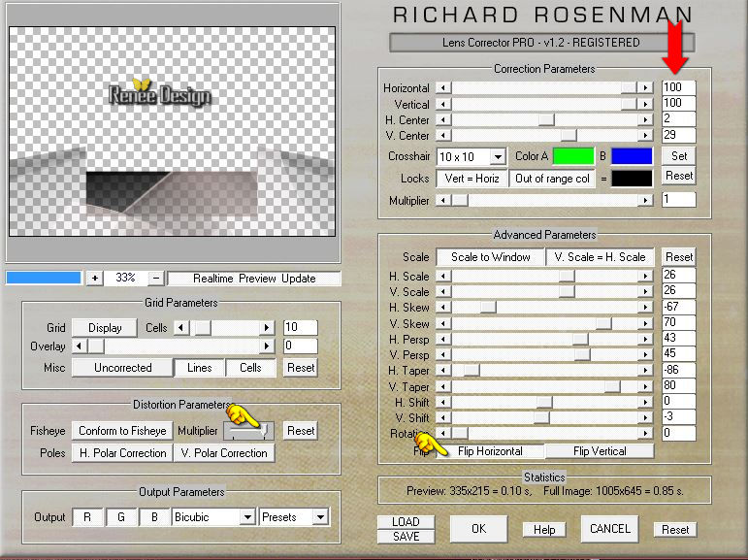This screenshot has width=748, height=560.
Task: Click the H. Taper value field showing -86
Action: 679,370
